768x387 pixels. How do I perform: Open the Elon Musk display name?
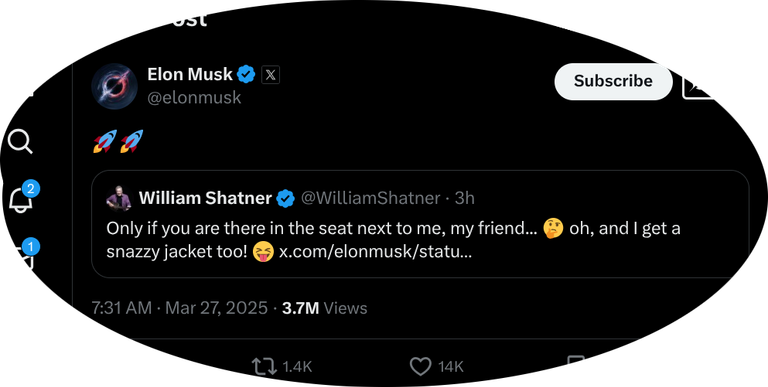[x=190, y=74]
